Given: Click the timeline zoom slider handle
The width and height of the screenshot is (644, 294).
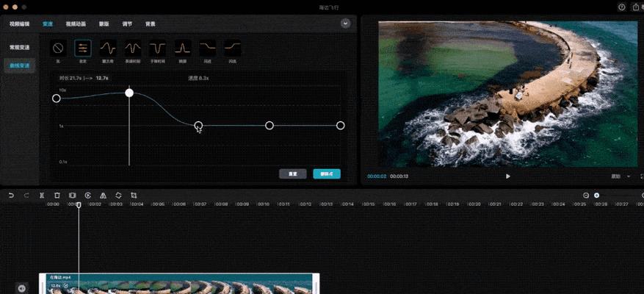Looking at the screenshot, I should [x=597, y=196].
